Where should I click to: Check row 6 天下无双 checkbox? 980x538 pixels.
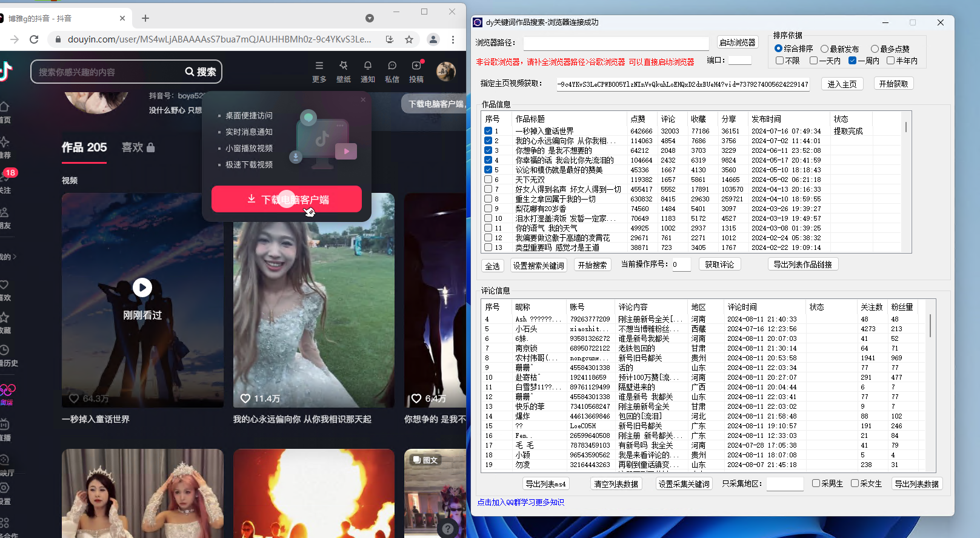pyautogui.click(x=488, y=179)
